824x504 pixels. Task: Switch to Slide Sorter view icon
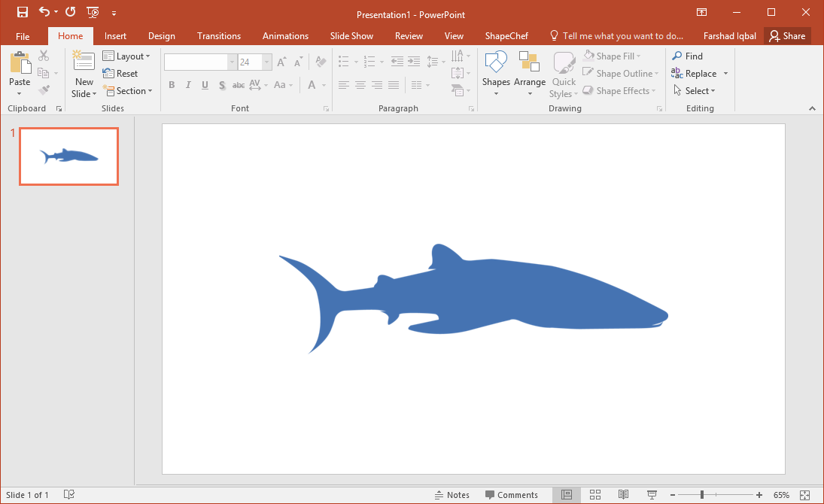pos(595,494)
